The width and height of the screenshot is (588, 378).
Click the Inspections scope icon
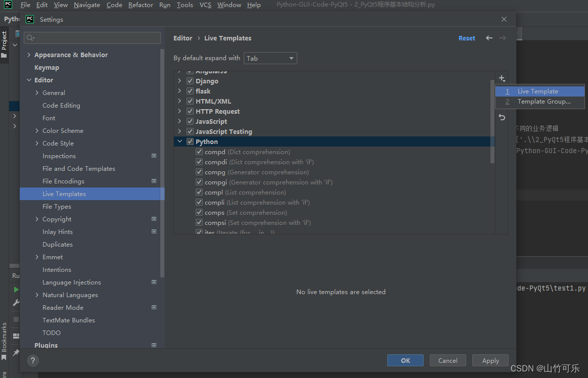tap(154, 156)
